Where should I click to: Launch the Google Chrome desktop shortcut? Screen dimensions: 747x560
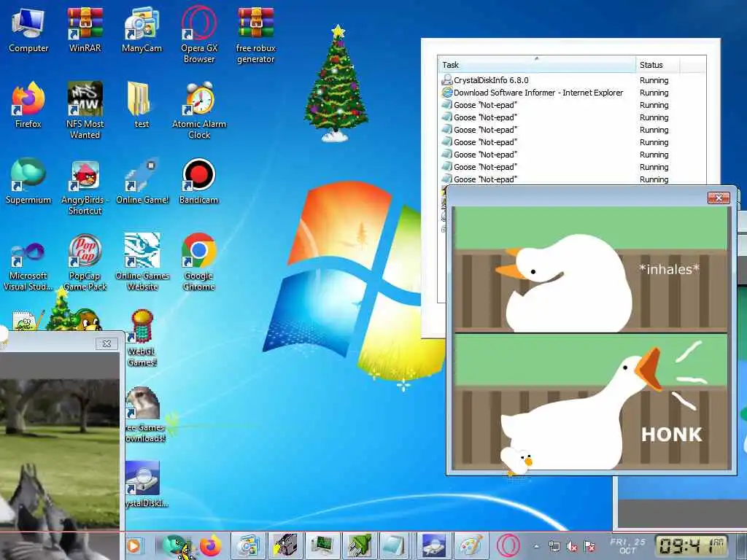pos(198,262)
